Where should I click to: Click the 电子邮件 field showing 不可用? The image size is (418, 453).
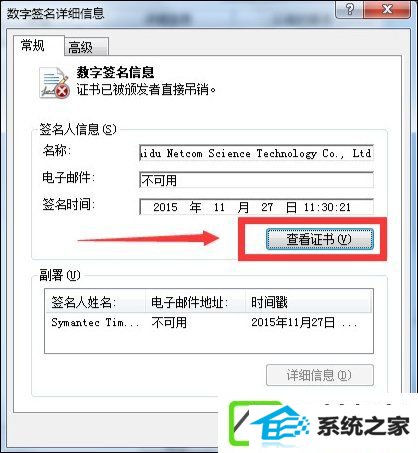coord(256,180)
